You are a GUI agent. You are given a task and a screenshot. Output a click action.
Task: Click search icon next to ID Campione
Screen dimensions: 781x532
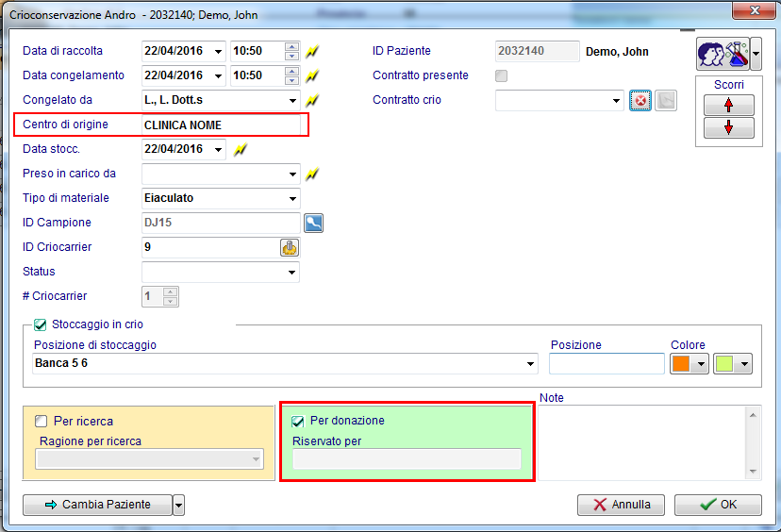(x=313, y=223)
